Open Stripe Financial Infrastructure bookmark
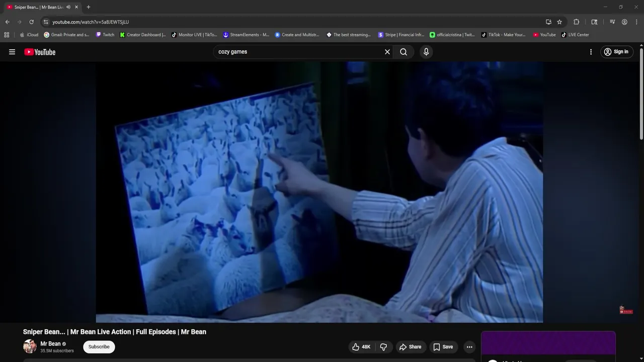 coord(401,35)
